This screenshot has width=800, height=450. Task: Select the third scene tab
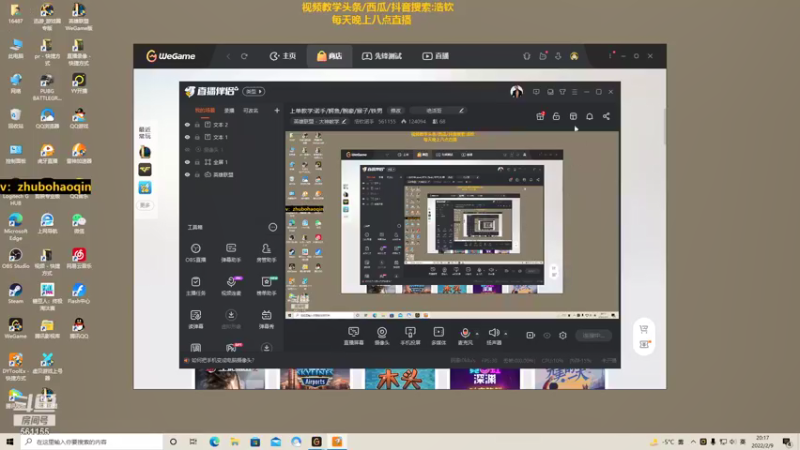(x=251, y=111)
